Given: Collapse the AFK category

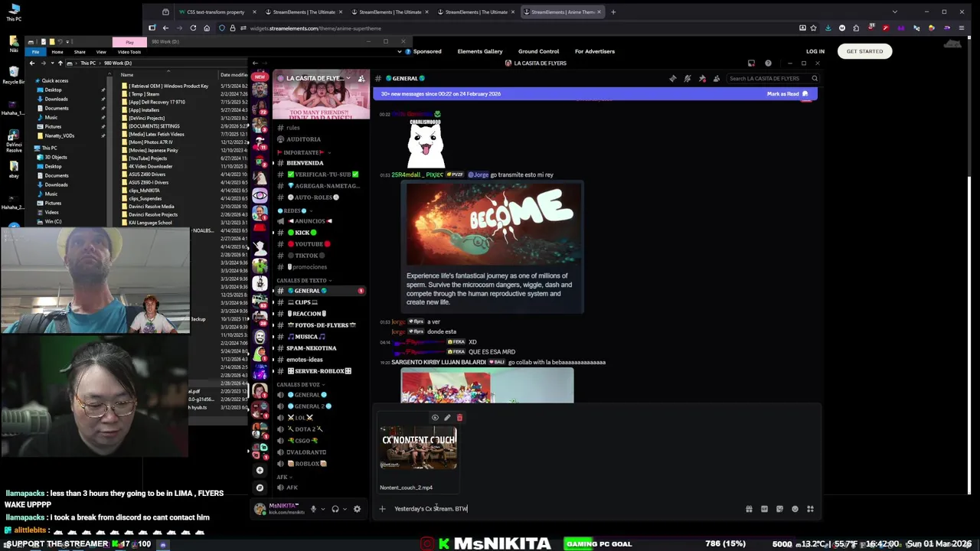Looking at the screenshot, I should [x=283, y=477].
